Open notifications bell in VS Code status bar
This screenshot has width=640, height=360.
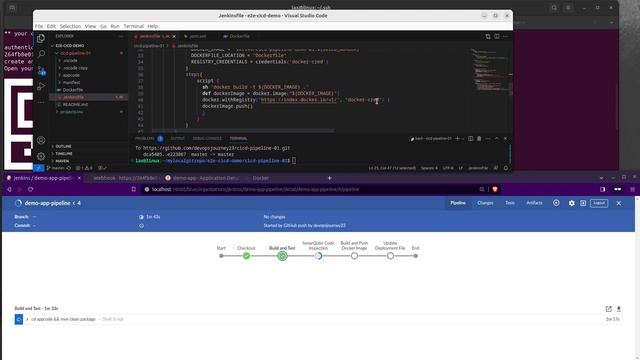506,168
